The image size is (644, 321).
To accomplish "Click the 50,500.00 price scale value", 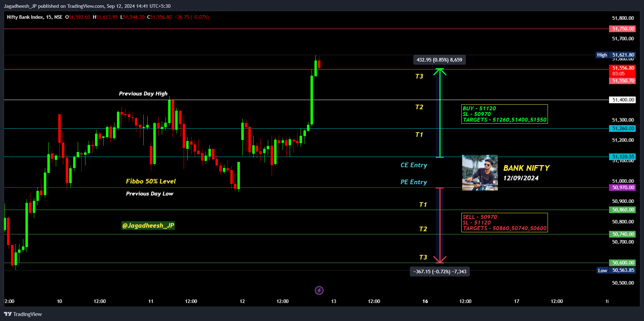I will (x=623, y=283).
